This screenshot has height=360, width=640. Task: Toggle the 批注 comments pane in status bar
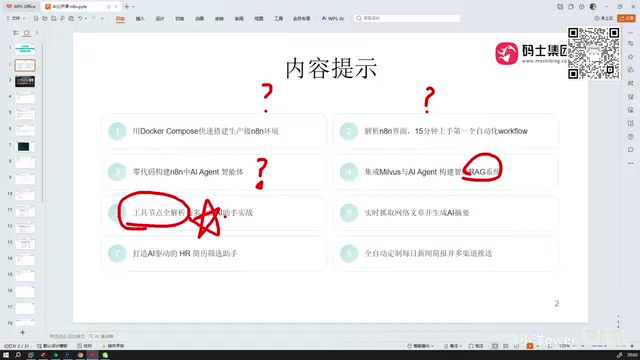click(476, 346)
